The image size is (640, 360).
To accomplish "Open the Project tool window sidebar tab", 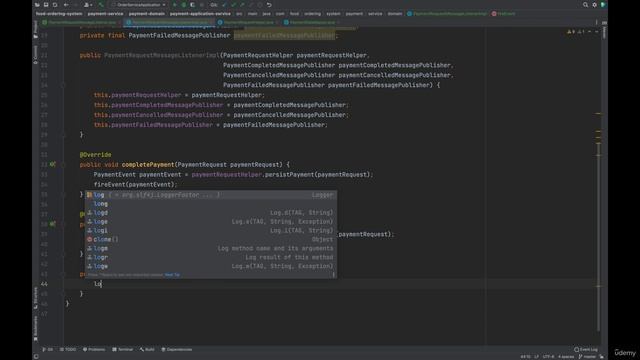I will tap(36, 29).
